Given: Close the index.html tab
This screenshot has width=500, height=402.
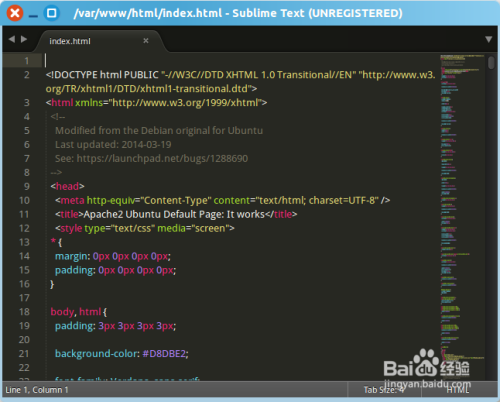Looking at the screenshot, I should point(146,41).
